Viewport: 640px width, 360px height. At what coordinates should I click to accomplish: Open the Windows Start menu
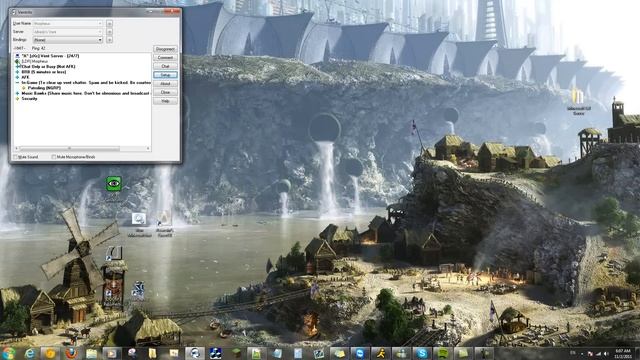coord(9,353)
